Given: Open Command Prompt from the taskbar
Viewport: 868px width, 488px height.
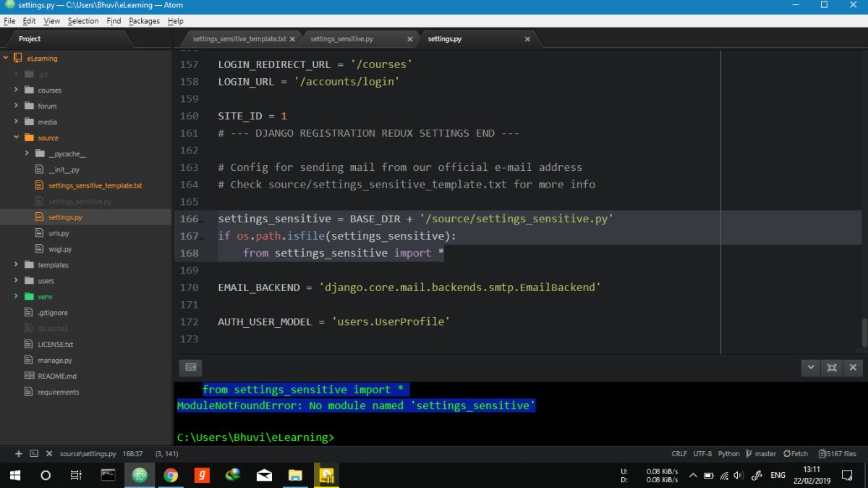Looking at the screenshot, I should [x=108, y=476].
